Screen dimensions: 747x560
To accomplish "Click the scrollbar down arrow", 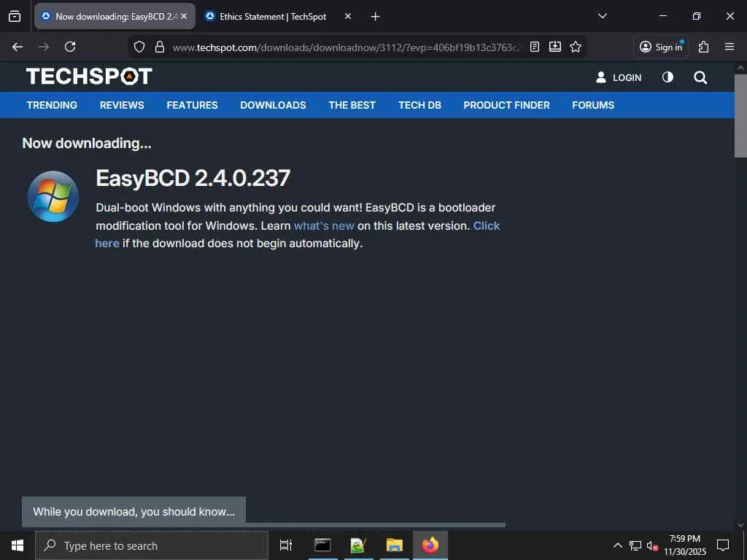I will pos(740,525).
